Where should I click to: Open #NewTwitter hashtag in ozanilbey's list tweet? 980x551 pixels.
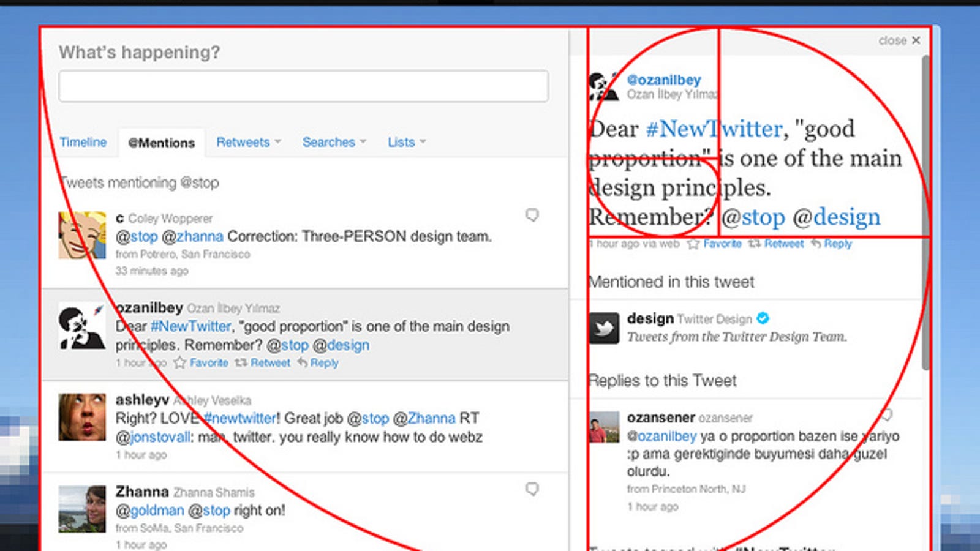190,326
